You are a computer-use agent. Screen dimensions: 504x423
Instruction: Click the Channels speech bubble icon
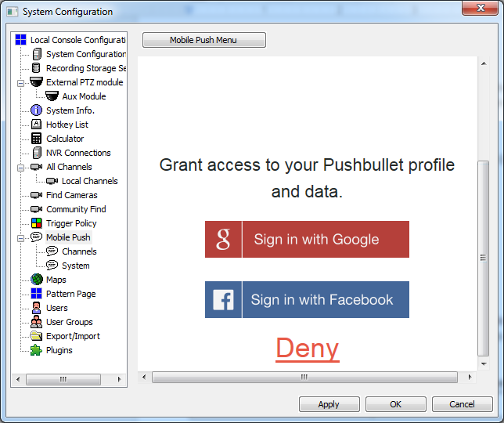point(52,251)
